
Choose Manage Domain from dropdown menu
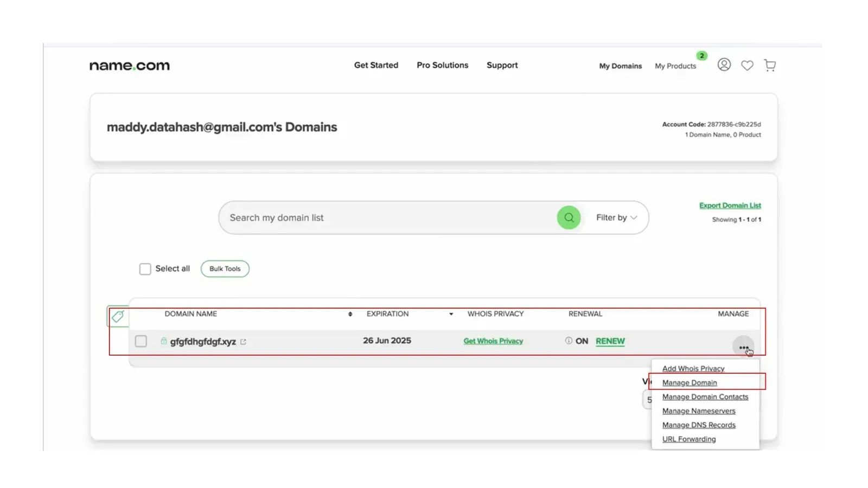tap(689, 383)
